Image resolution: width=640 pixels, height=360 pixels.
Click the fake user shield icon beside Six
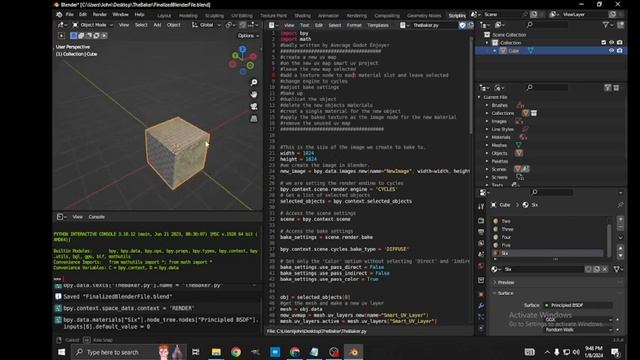(x=588, y=269)
